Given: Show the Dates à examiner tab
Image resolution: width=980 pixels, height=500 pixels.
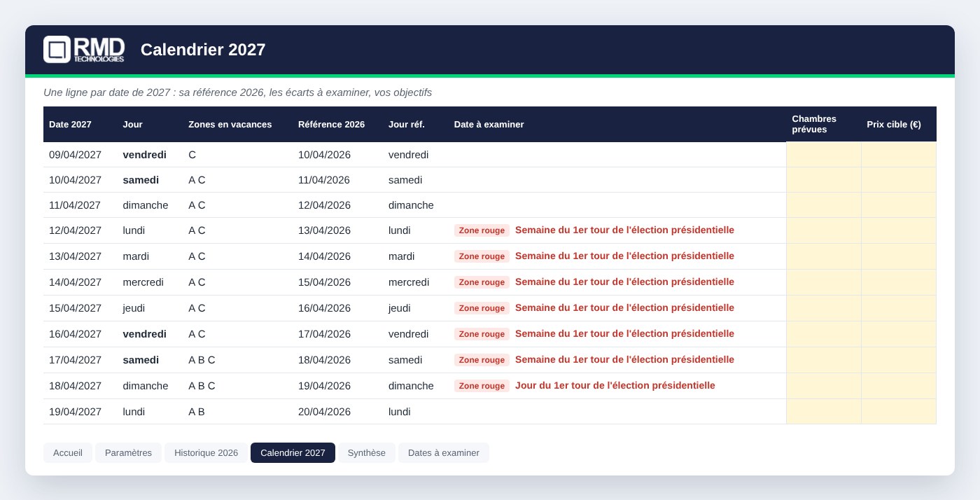Looking at the screenshot, I should click(444, 452).
